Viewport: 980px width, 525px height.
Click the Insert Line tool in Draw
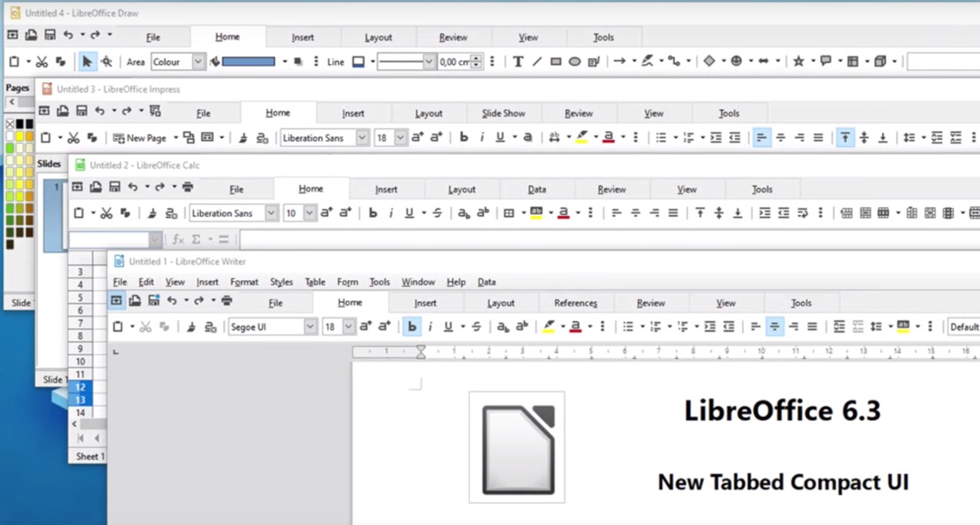click(537, 61)
